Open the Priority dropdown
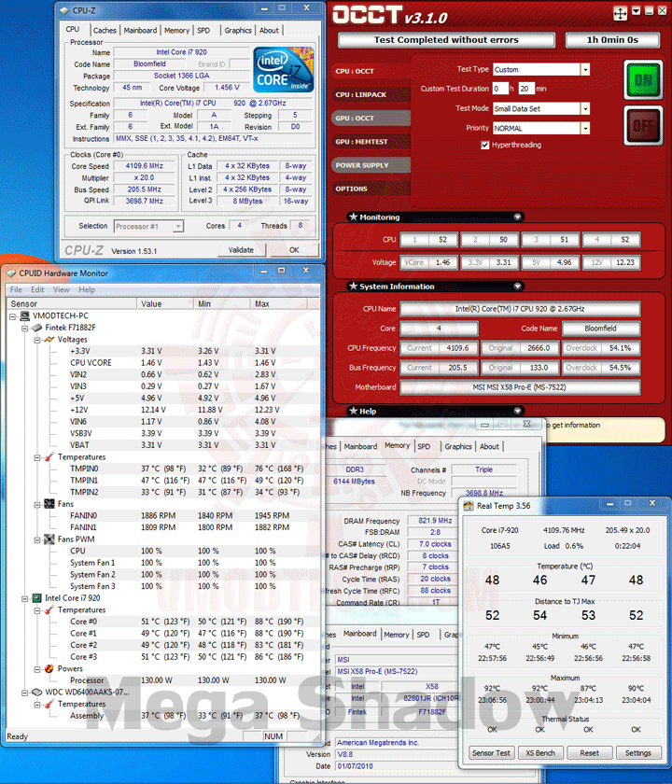Image resolution: width=672 pixels, height=784 pixels. [x=585, y=129]
